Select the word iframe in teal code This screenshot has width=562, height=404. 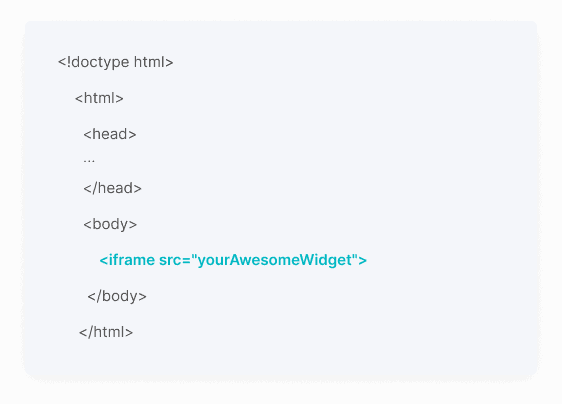point(132,260)
